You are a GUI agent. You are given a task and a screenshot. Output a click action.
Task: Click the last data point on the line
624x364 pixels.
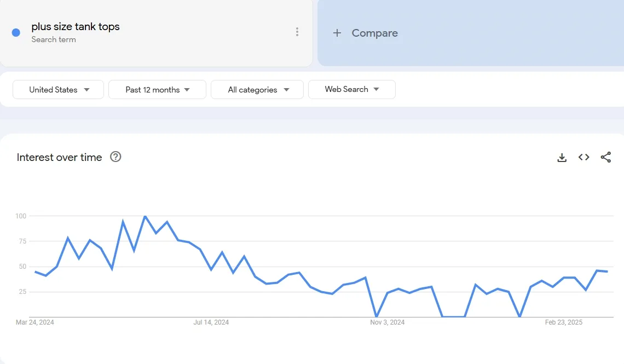coord(607,271)
